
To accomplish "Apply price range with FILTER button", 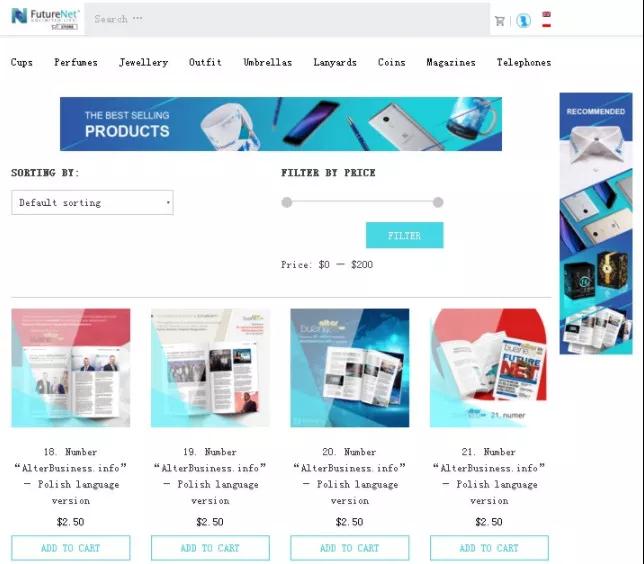I will [405, 235].
